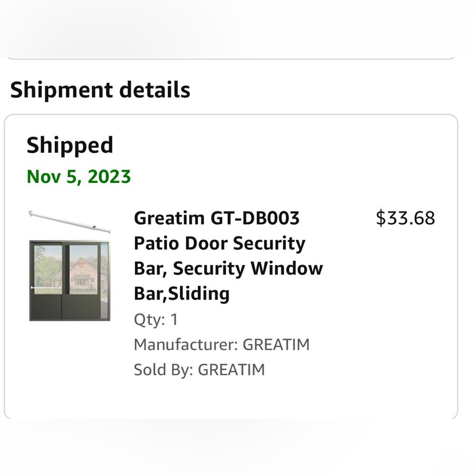Viewport: 476px width, 476px height.
Task: Click the 'Bar,Sliding' title line
Action: 181,294
